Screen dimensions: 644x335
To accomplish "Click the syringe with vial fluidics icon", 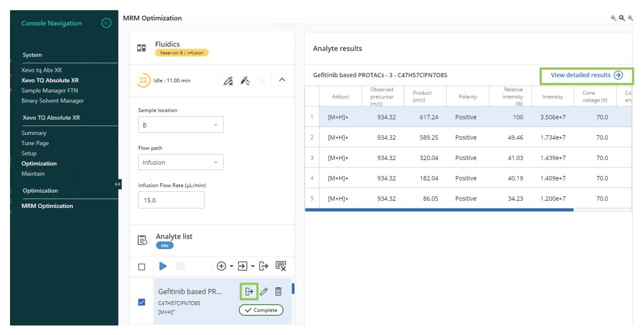I will [228, 81].
